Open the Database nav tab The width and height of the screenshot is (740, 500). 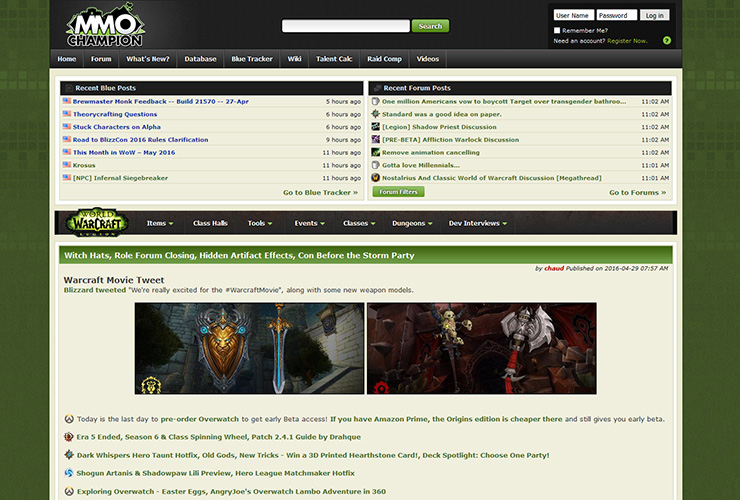200,59
